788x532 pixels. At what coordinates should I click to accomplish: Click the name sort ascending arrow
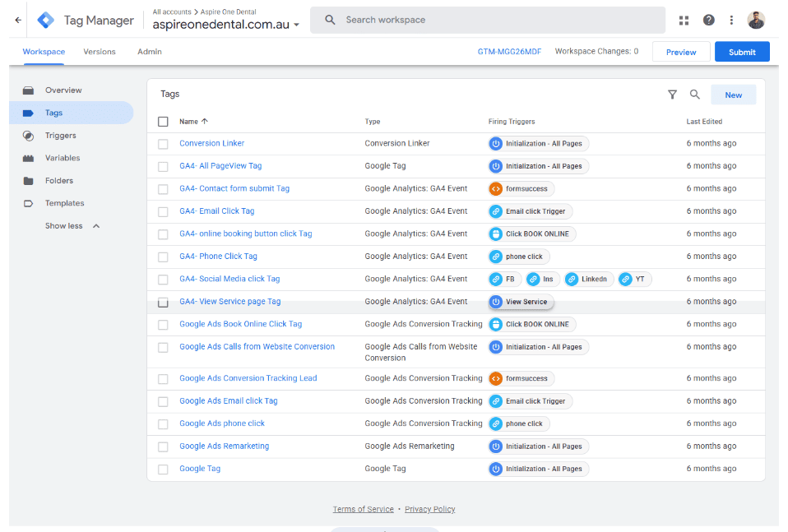205,122
